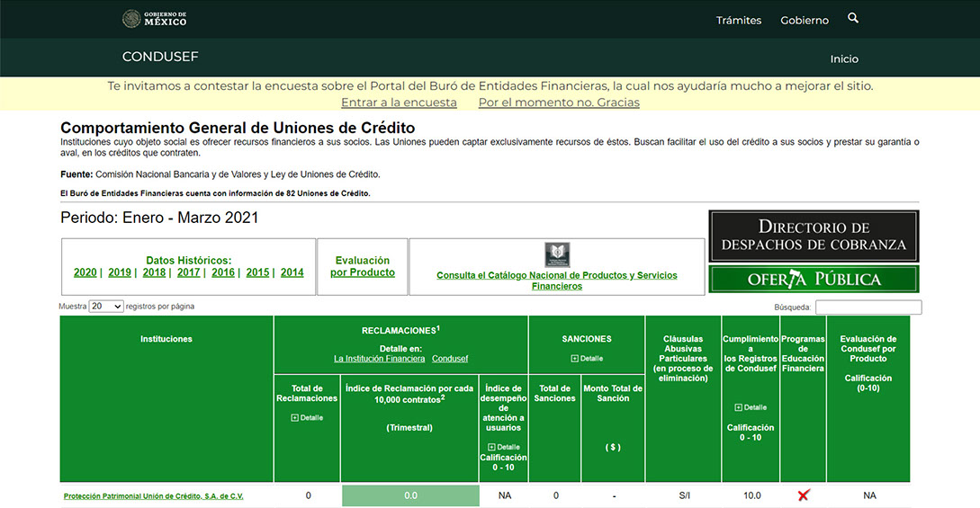This screenshot has width=980, height=508.
Task: Open 2017 historical data
Action: point(188,272)
